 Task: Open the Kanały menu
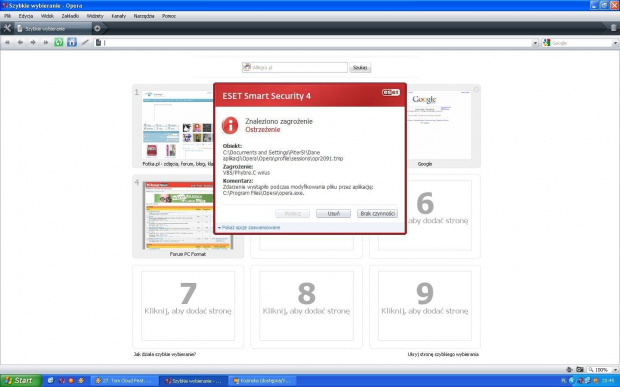tap(119, 16)
